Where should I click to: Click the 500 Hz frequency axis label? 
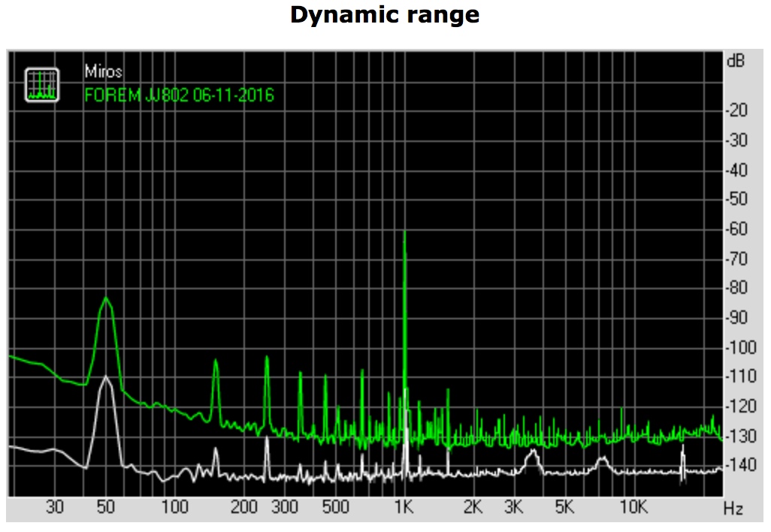point(335,507)
